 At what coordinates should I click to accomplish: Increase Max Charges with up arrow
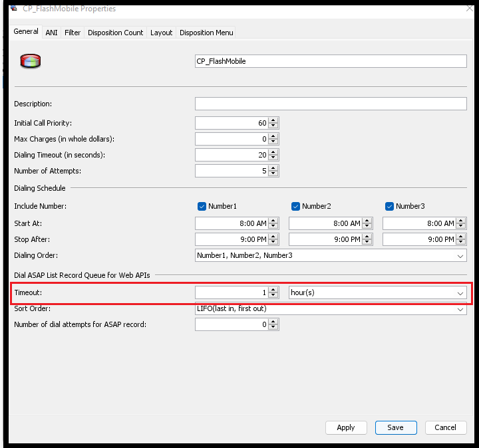273,136
